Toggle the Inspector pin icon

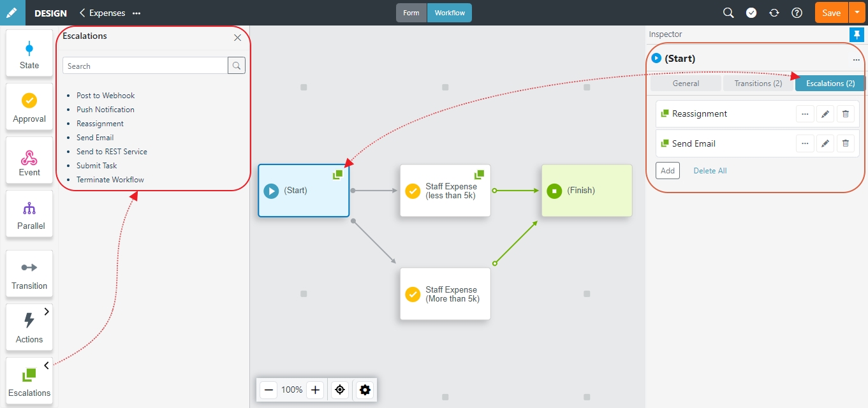tap(856, 34)
